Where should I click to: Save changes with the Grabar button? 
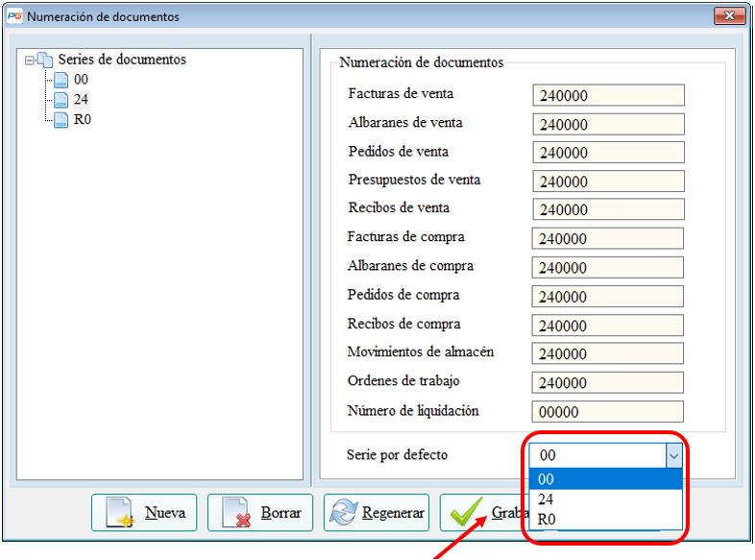point(484,513)
